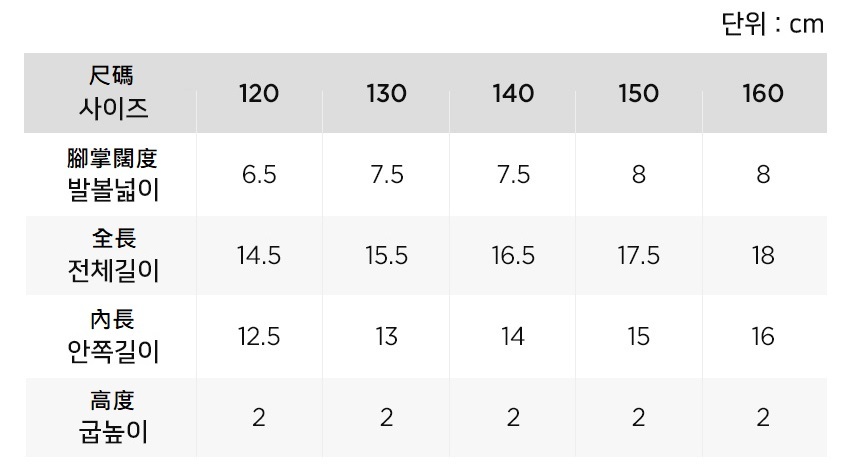
Task: Click 안쪽길이 value 12.5 for size 120
Action: point(259,336)
